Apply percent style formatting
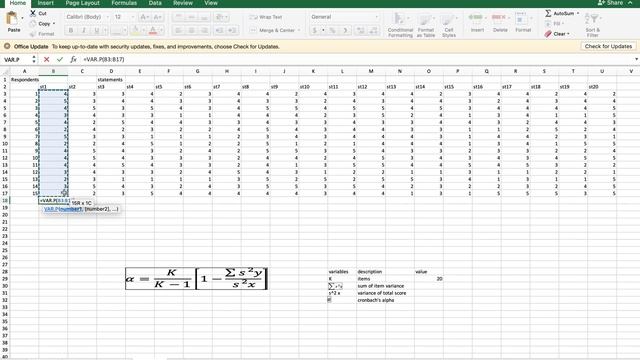Image resolution: width=640 pixels, height=360 pixels. click(333, 31)
